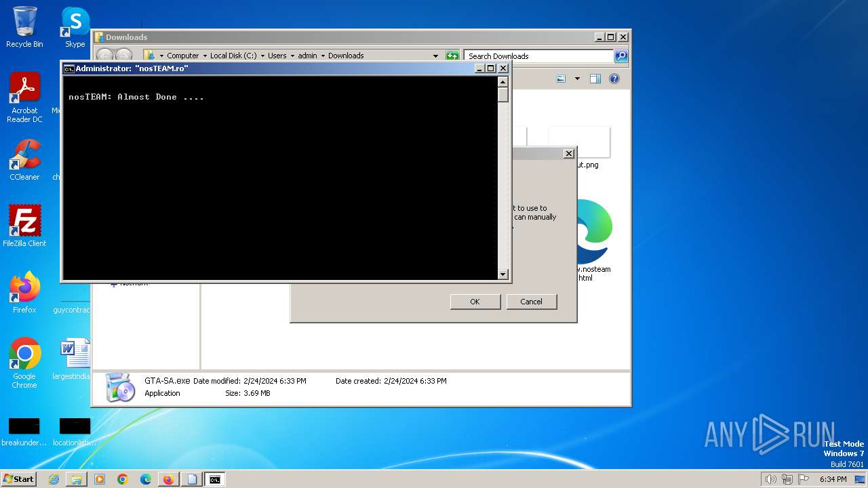The height and width of the screenshot is (488, 868).
Task: Open Microsoft Edge from the taskbar
Action: click(x=146, y=479)
